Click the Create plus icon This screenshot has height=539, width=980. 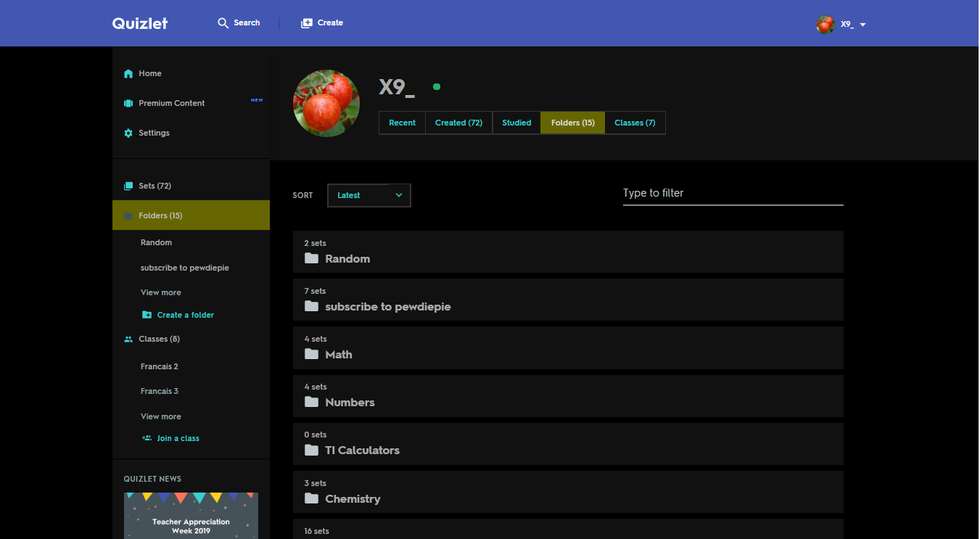pos(307,23)
